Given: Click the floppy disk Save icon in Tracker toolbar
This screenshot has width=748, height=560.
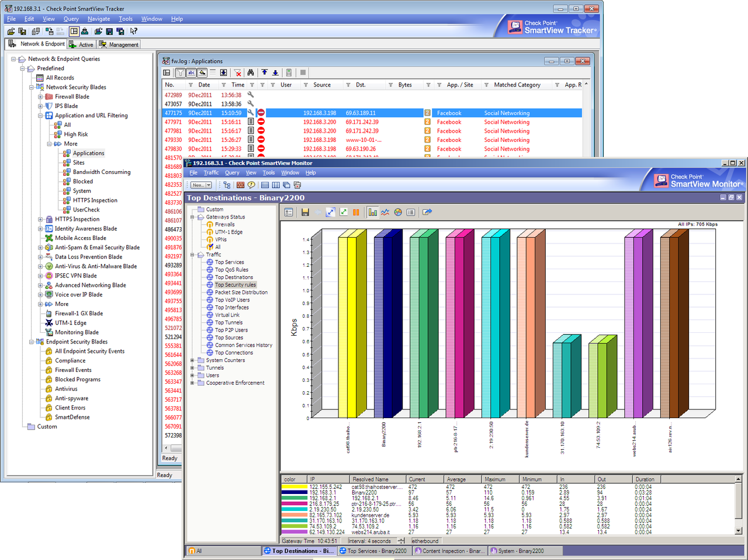Looking at the screenshot, I should 109,32.
